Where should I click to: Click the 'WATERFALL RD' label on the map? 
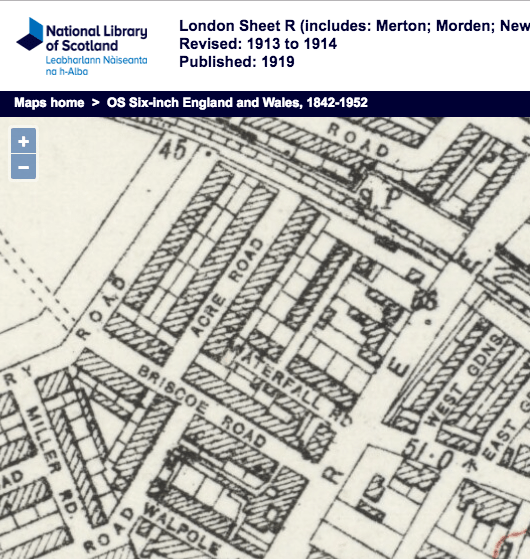pyautogui.click(x=292, y=383)
